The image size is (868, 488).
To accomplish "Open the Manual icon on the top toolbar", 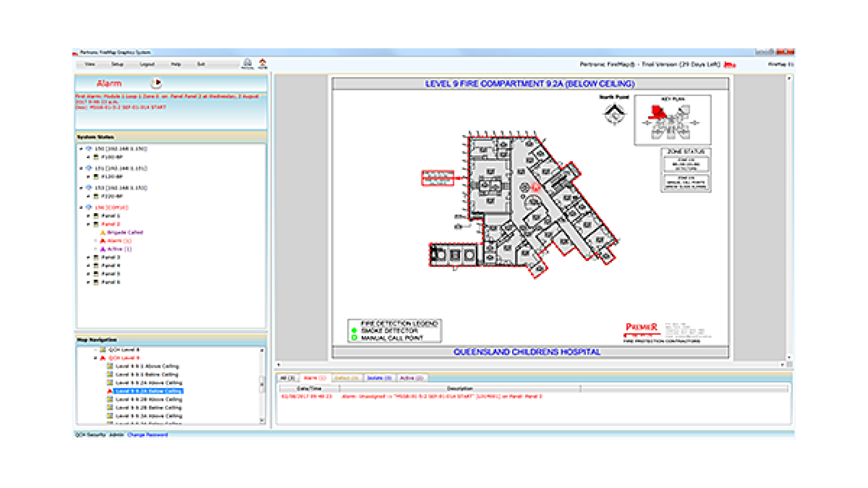I will pyautogui.click(x=247, y=62).
